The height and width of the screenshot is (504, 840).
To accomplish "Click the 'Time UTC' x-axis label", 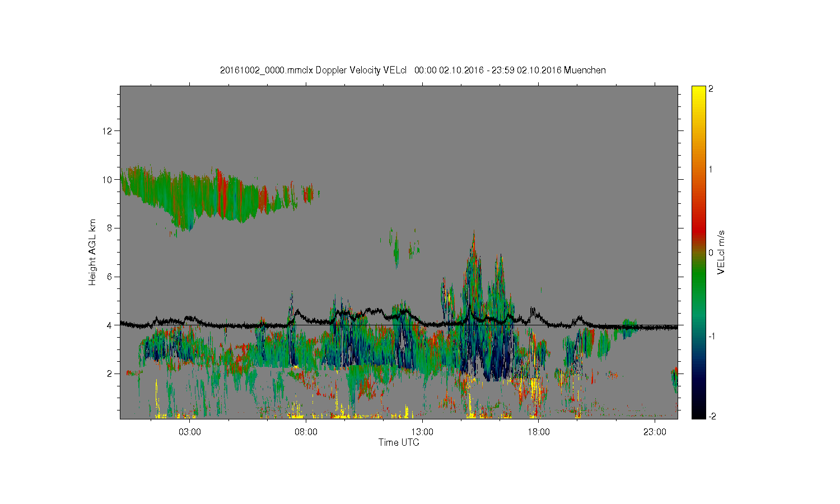I will (x=399, y=442).
